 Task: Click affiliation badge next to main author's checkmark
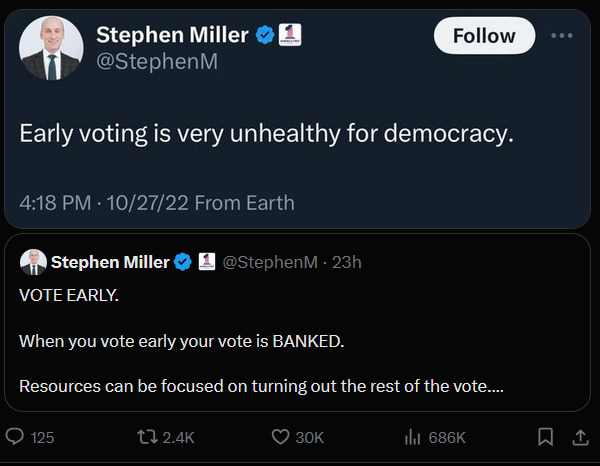coord(290,35)
